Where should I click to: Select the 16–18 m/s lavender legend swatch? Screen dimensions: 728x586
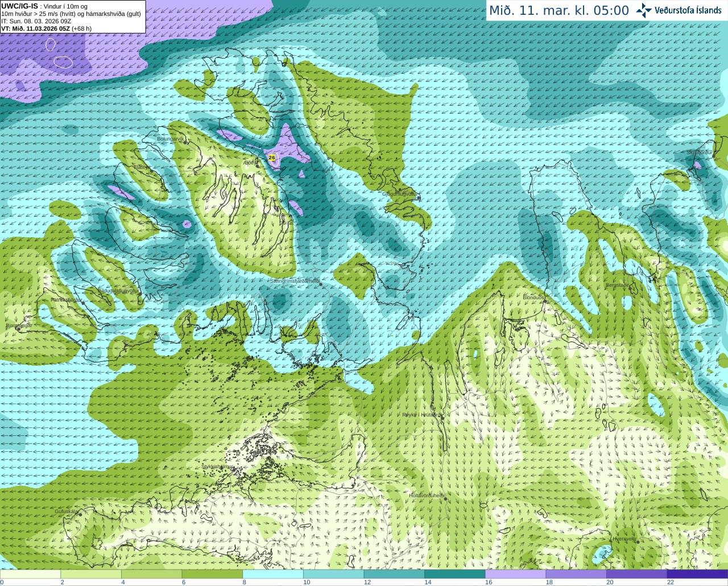tap(515, 574)
